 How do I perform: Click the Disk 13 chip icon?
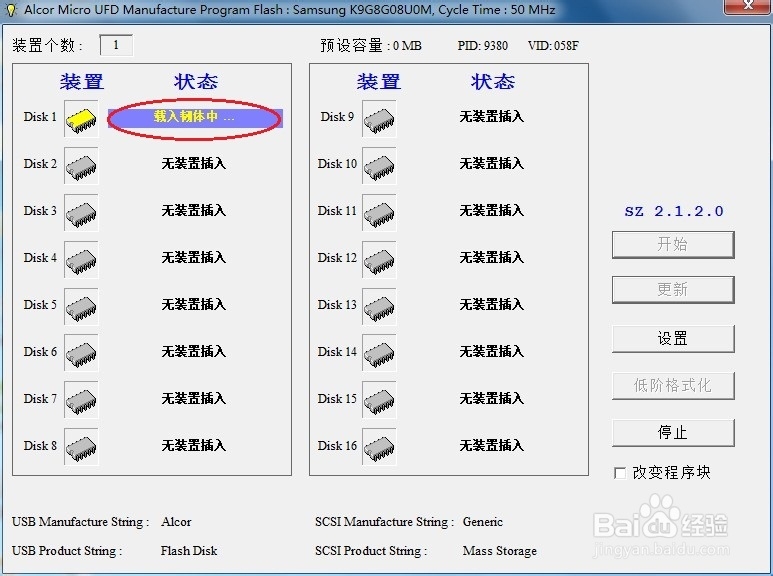pyautogui.click(x=379, y=307)
